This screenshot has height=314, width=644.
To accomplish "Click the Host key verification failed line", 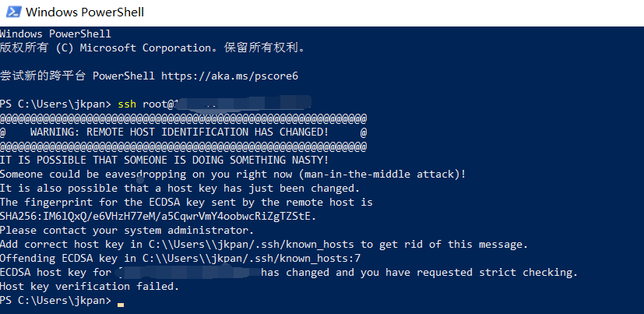I will tap(90, 286).
